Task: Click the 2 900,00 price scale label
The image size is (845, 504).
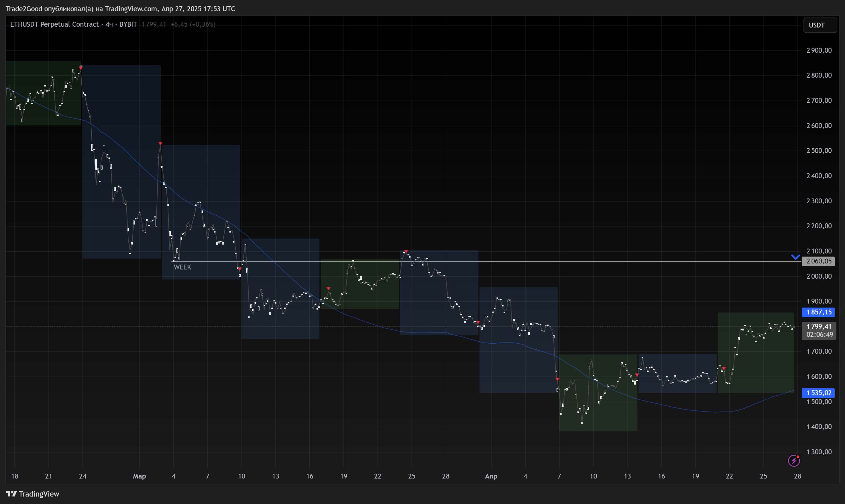Action: (x=819, y=50)
